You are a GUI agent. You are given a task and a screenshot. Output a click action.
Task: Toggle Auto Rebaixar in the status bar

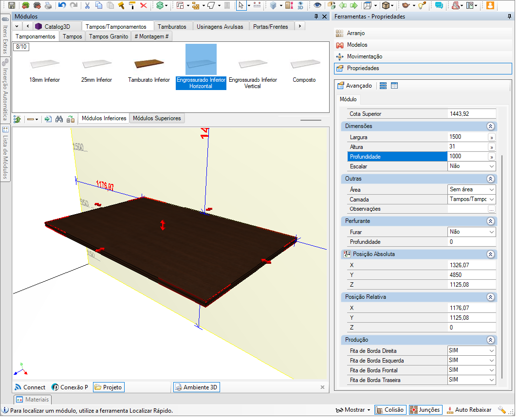coord(469,410)
